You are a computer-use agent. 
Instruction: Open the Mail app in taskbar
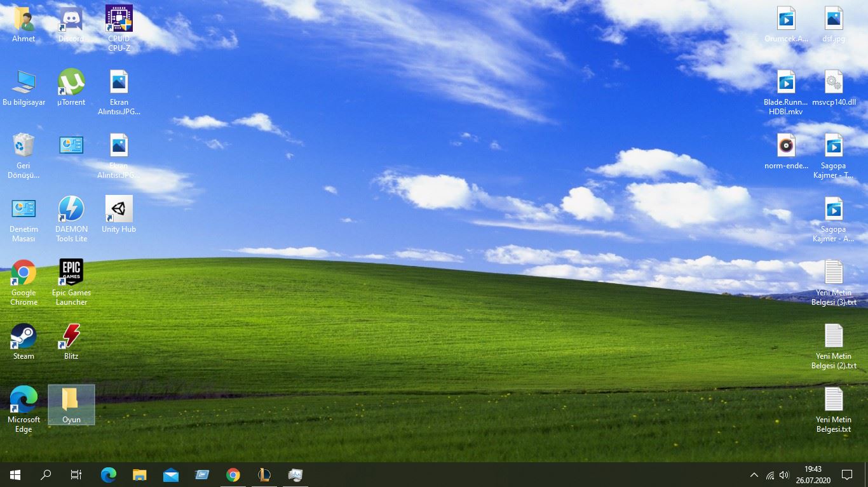171,474
